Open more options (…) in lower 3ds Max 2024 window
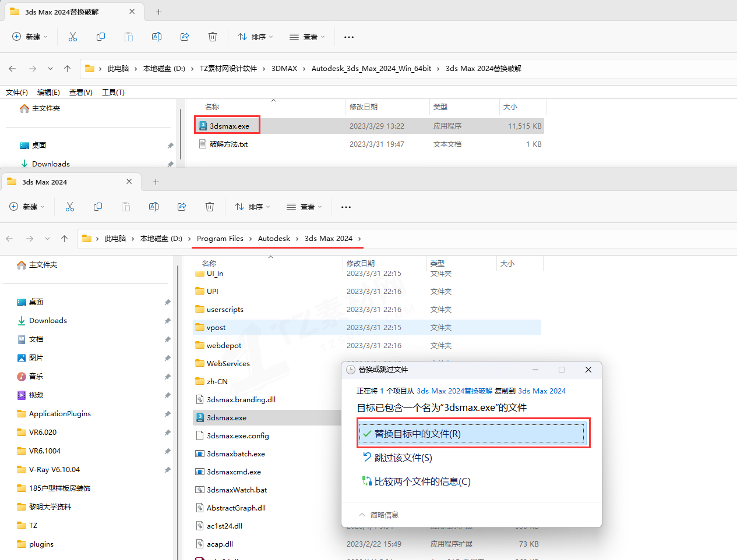Screen dimensions: 737x560 (x=346, y=207)
